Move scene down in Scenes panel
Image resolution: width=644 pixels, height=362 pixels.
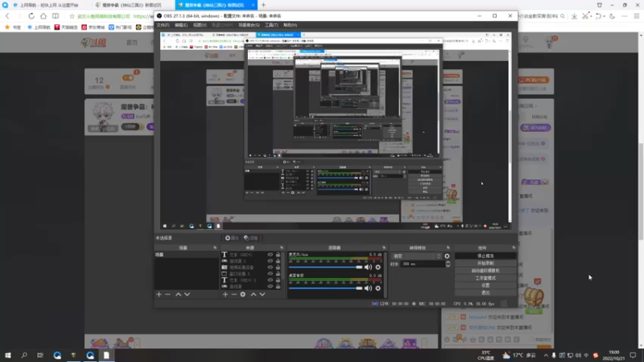point(188,294)
